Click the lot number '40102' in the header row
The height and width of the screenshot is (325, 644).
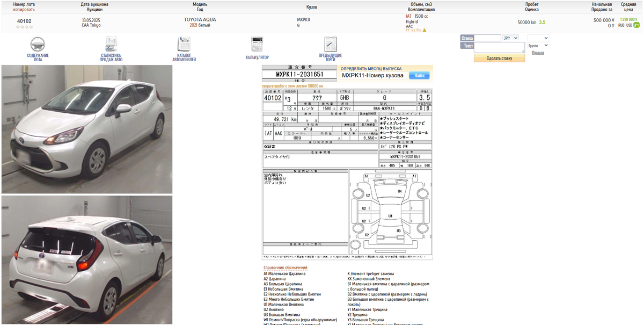[24, 21]
